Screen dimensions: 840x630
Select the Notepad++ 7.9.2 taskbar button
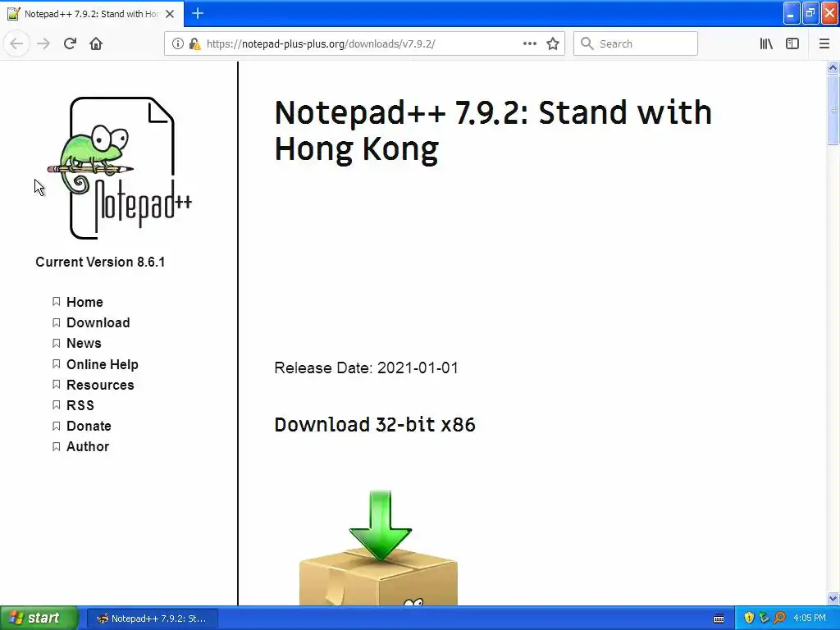coord(152,619)
